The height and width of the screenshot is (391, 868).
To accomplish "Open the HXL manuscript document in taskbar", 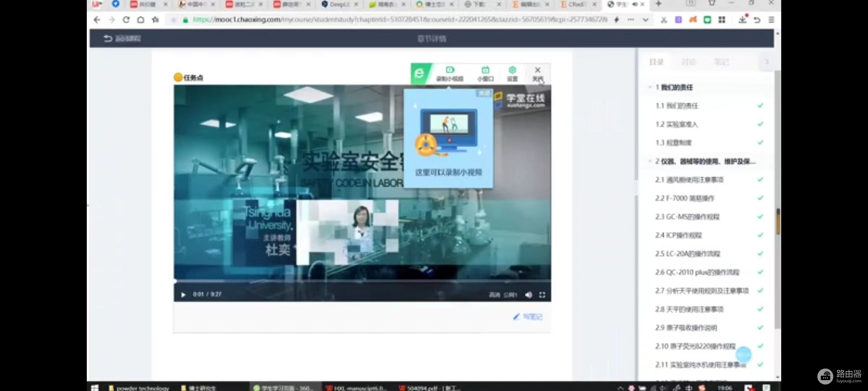I will click(356, 388).
